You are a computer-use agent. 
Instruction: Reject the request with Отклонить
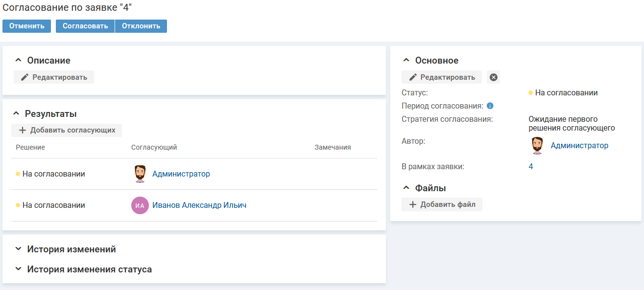(x=141, y=26)
